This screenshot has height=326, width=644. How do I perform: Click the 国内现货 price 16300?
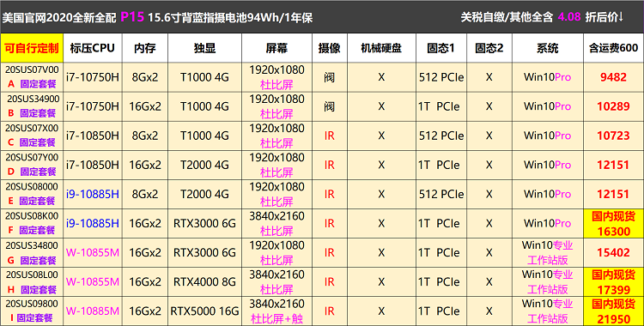(614, 224)
